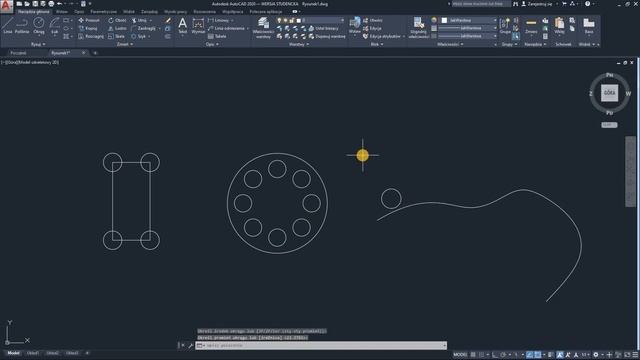Open the Narzędzia główne ribbon tab

click(34, 12)
